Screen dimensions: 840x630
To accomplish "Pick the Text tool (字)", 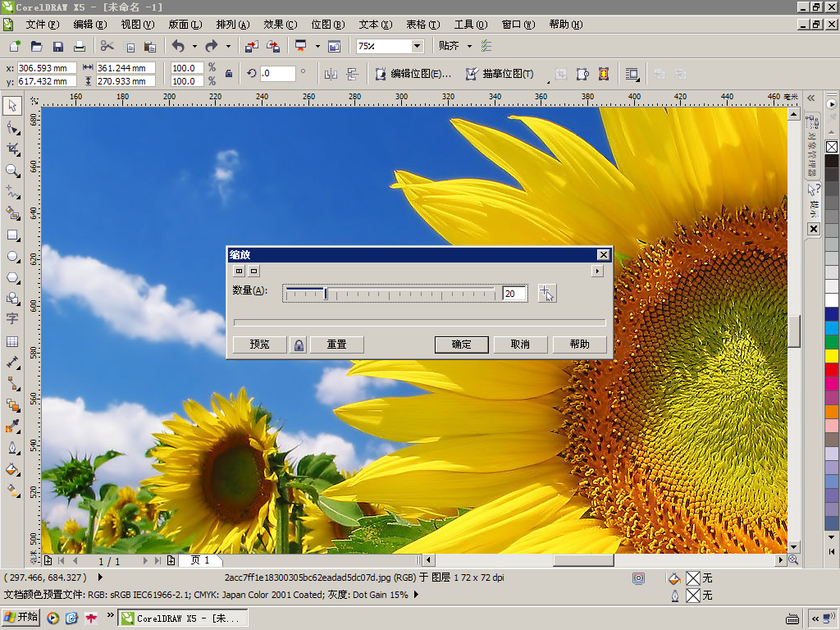I will click(12, 319).
